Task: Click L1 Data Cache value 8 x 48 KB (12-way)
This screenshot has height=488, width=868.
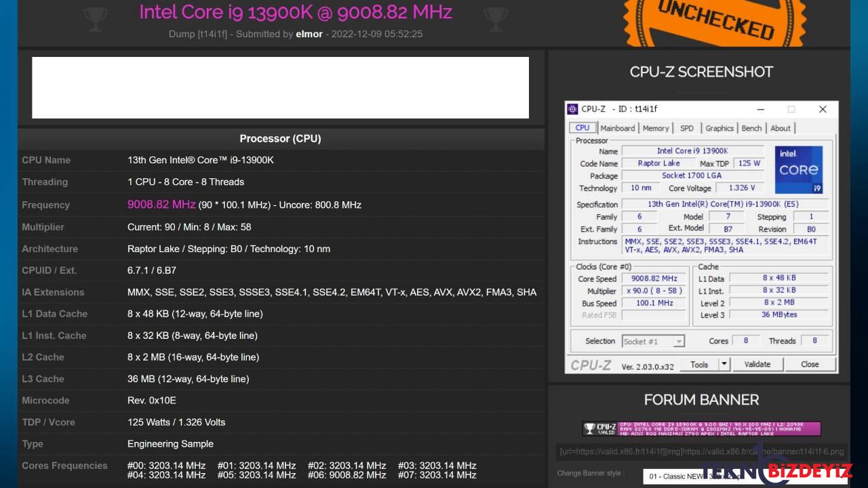Action: point(195,314)
